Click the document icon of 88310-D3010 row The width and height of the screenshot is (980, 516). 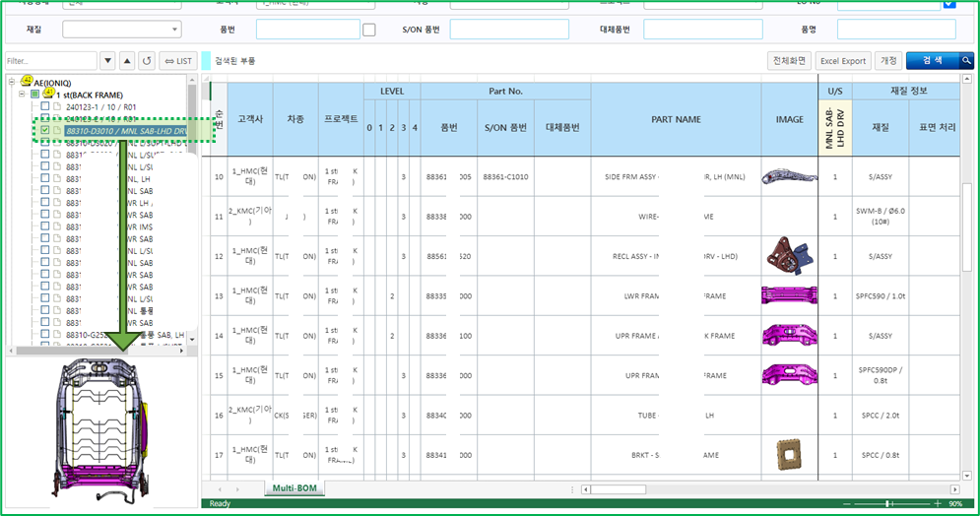57,131
